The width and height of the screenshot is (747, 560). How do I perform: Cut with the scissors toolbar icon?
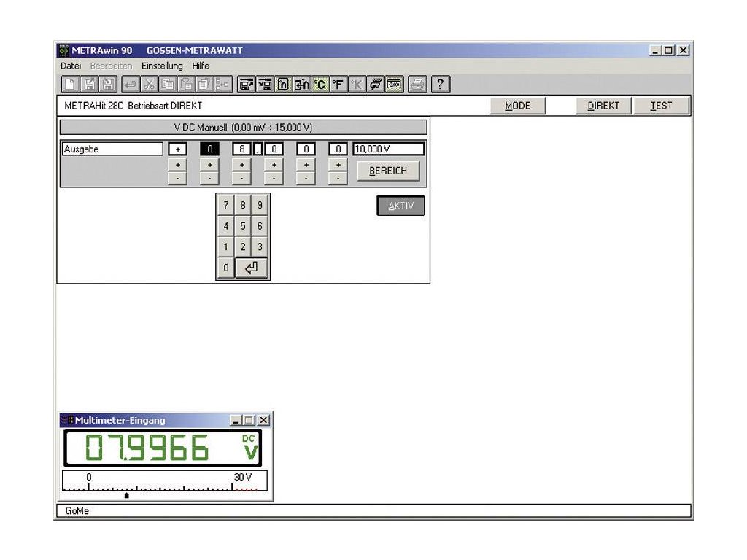coord(149,85)
